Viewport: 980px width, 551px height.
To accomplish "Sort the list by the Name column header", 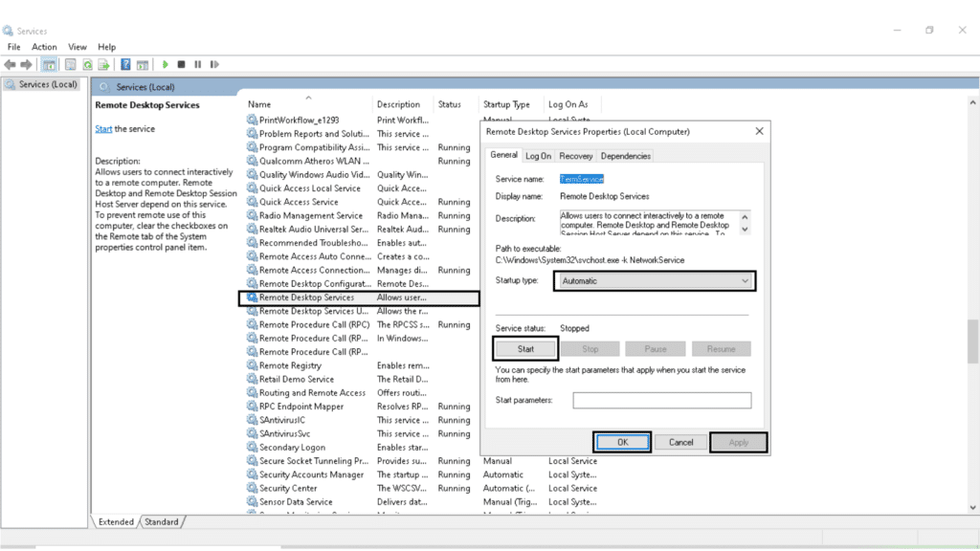I will click(x=259, y=104).
